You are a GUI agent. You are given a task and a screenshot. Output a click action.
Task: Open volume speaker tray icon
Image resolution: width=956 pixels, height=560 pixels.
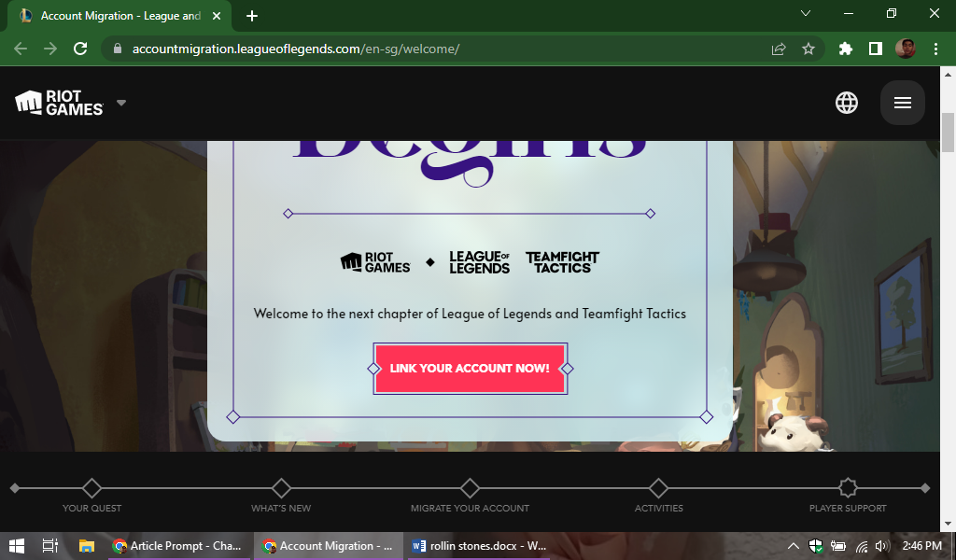pos(882,546)
